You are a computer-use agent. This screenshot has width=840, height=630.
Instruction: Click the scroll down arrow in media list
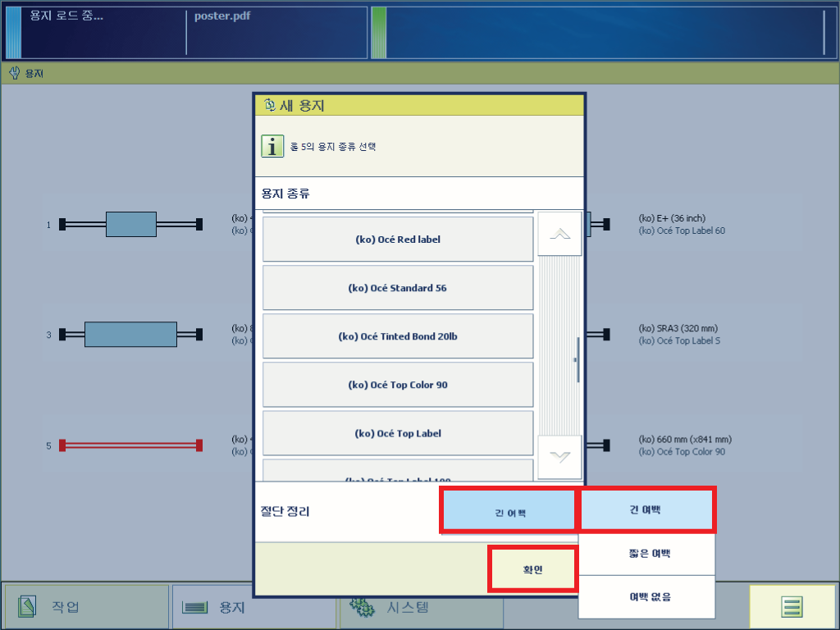point(559,457)
